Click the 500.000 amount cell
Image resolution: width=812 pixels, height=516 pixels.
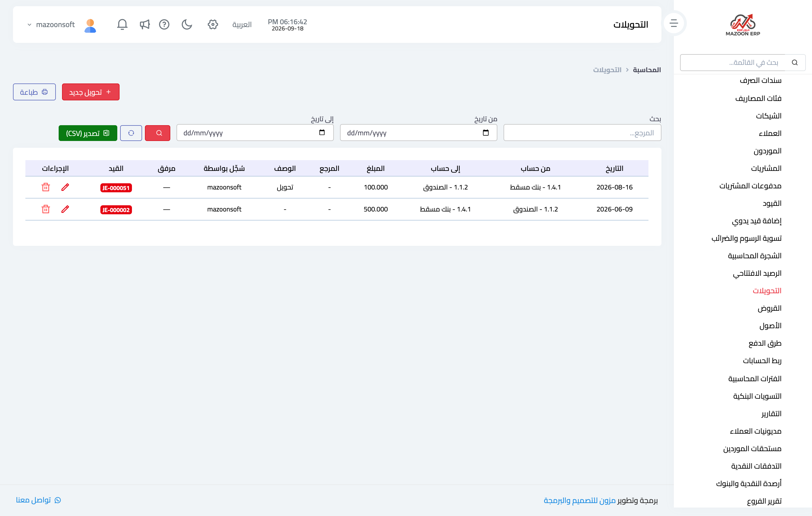376,209
